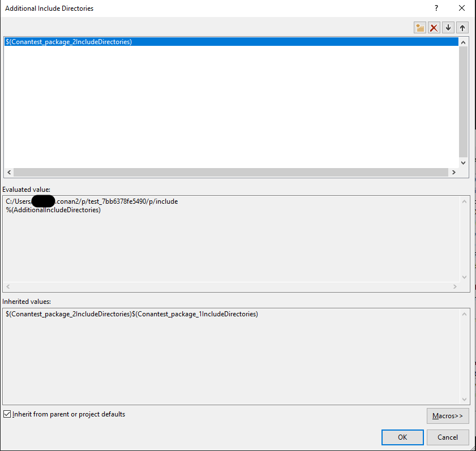Screen dimensions: 476x451
Task: Cancel the Additional Include Directories dialog
Action: (x=448, y=437)
